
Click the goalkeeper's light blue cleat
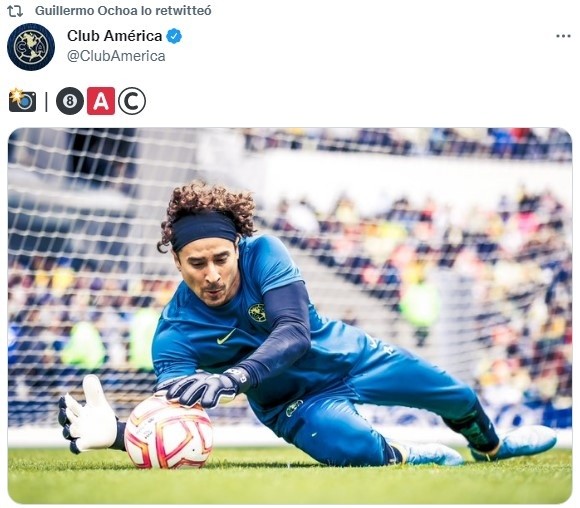pyautogui.click(x=514, y=443)
